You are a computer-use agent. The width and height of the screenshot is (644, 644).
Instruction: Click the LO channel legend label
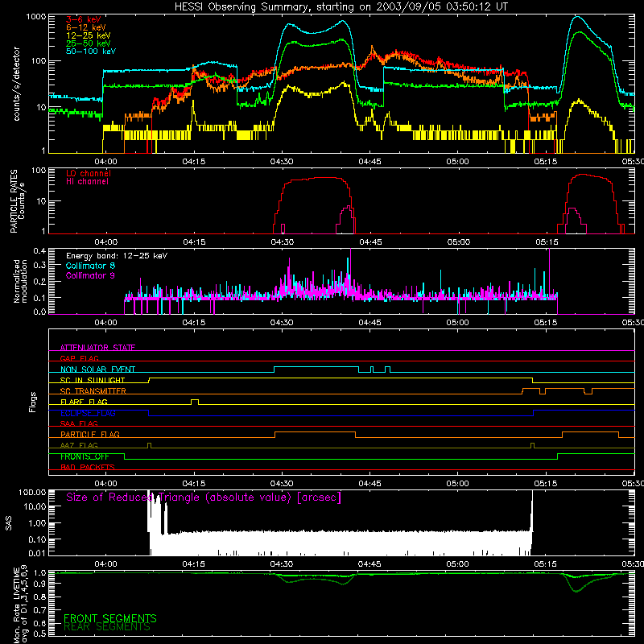point(89,173)
